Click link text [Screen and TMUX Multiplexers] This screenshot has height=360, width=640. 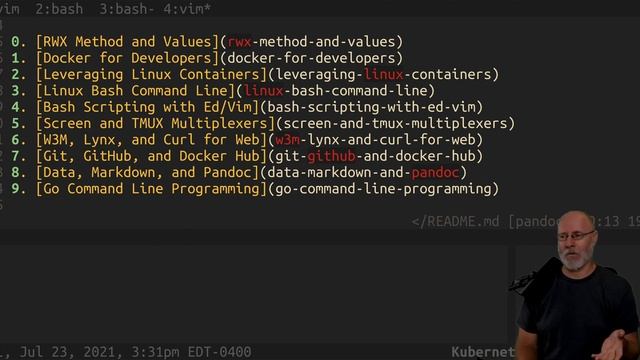[156, 123]
